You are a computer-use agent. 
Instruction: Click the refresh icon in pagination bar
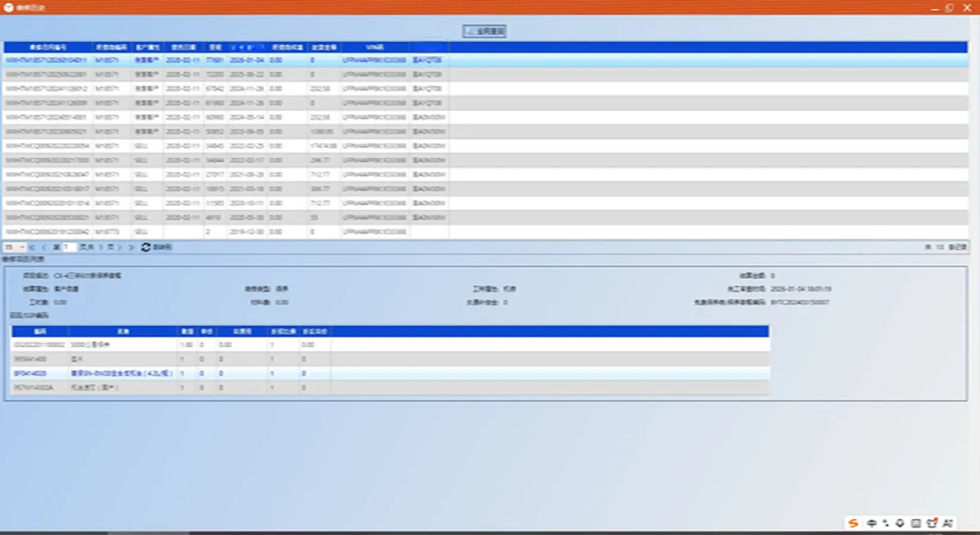pos(146,247)
